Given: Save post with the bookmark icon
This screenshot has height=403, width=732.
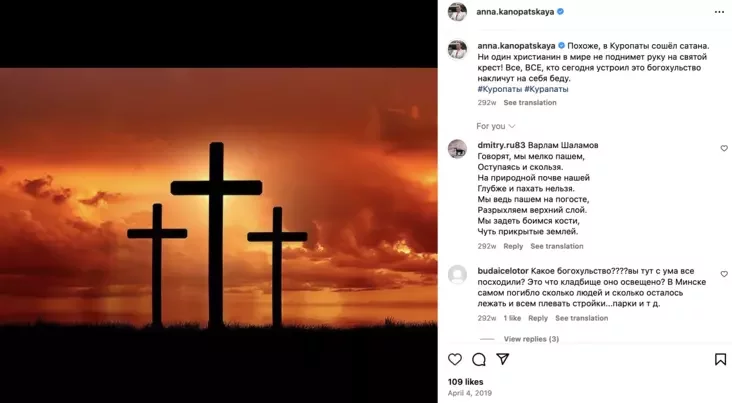Looking at the screenshot, I should click(x=720, y=359).
